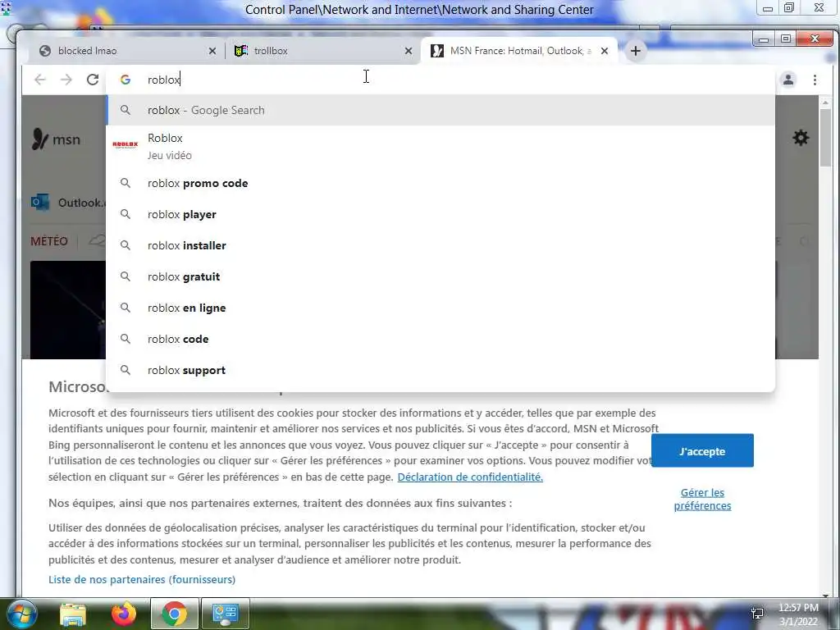840x630 pixels.
Task: Select the Roblox 'Jeu vidéo' suggestion
Action: pyautogui.click(x=441, y=146)
